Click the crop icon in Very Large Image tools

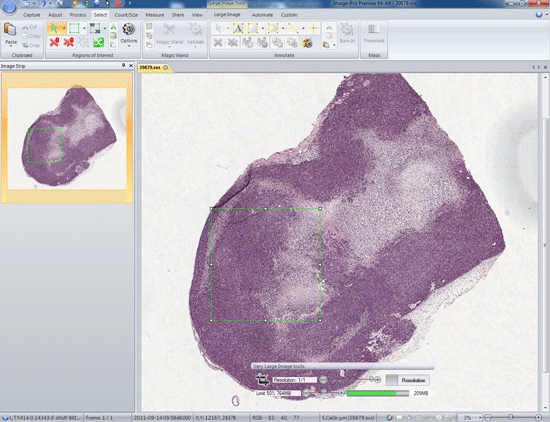click(x=262, y=380)
